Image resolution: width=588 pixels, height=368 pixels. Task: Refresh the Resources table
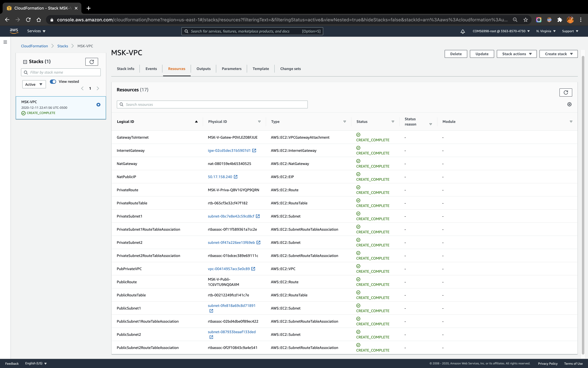(566, 92)
